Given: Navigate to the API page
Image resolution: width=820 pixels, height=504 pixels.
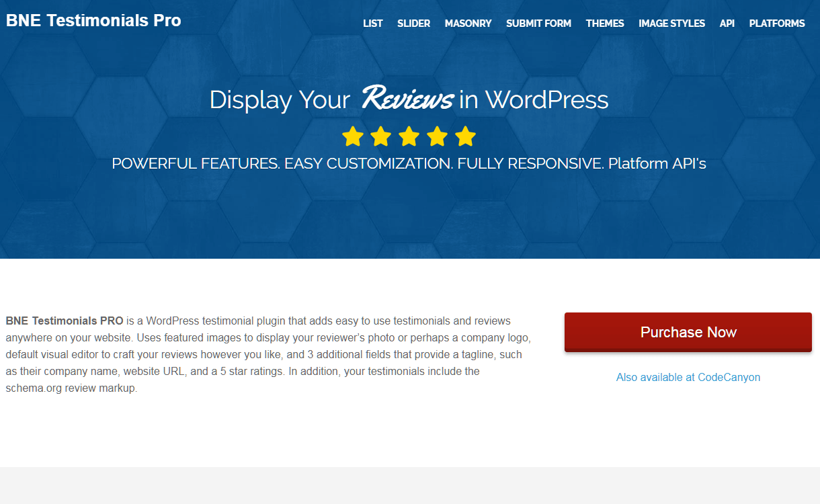Looking at the screenshot, I should (x=727, y=23).
